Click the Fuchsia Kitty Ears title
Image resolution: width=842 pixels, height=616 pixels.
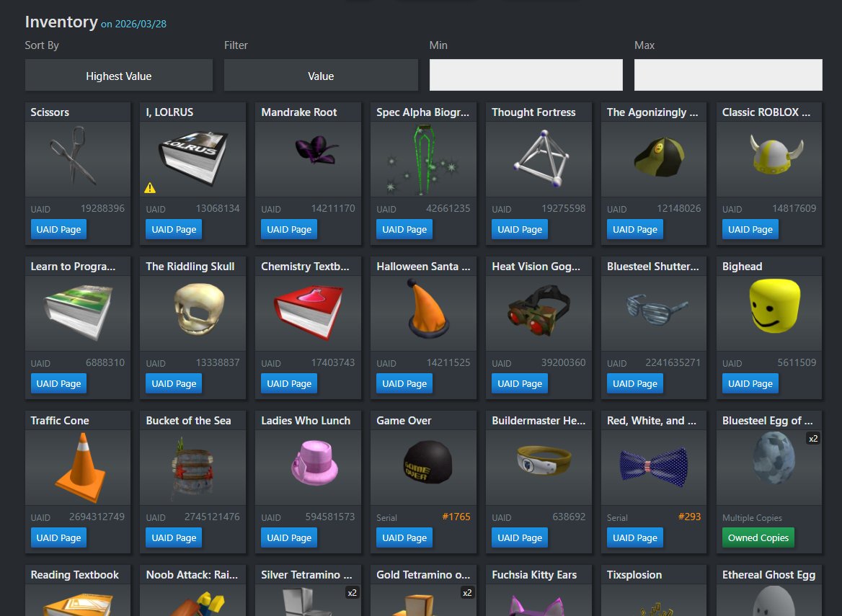(x=533, y=575)
